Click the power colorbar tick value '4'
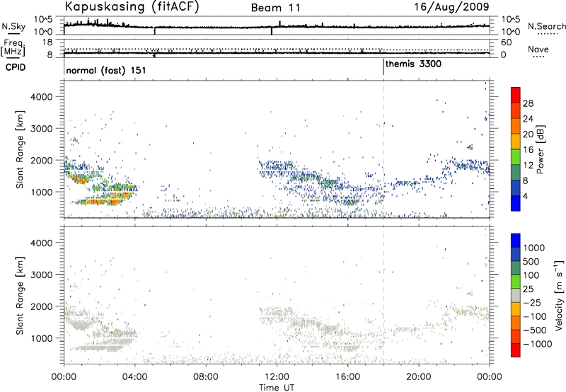This screenshot has height=392, width=566. 526,196
